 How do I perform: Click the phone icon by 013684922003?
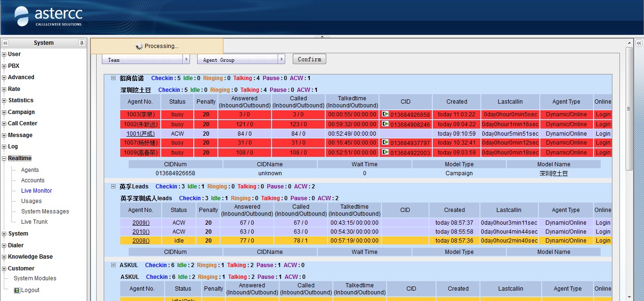[x=386, y=153]
